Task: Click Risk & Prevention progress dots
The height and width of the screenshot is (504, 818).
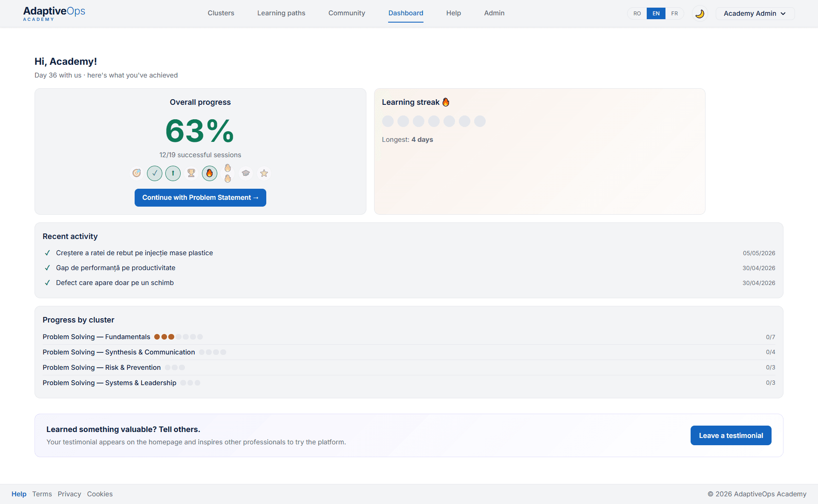Action: pos(175,368)
